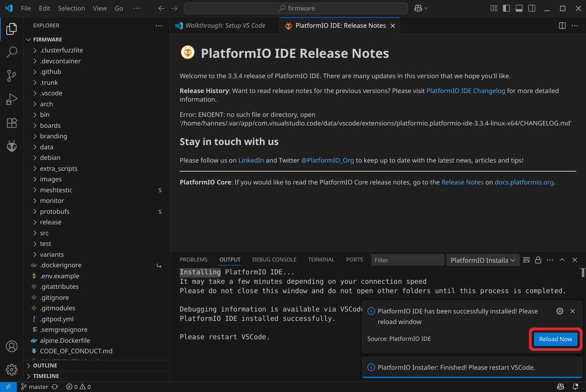Viewport: 586px width, 392px height.
Task: Toggle the bottom panel layout button
Action: pos(519,8)
